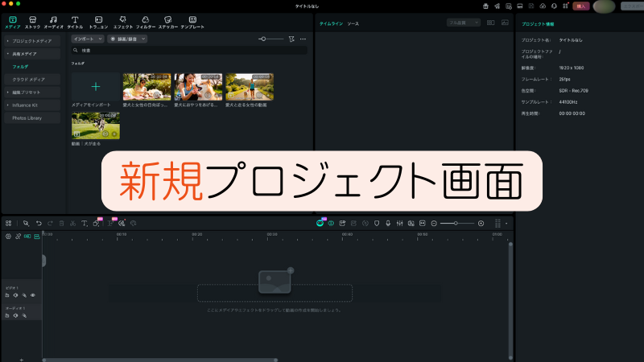The image size is (644, 362).
Task: Open the ストック (Stock) tab icon
Action: (32, 19)
